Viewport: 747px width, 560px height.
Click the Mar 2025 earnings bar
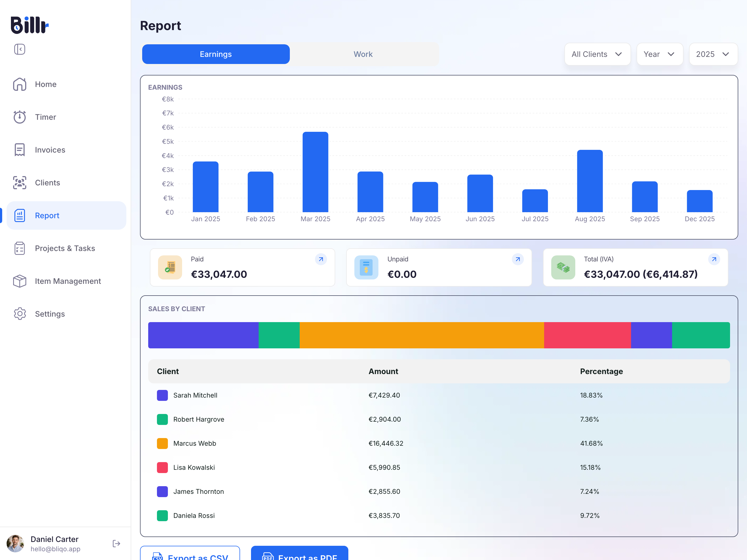[315, 172]
